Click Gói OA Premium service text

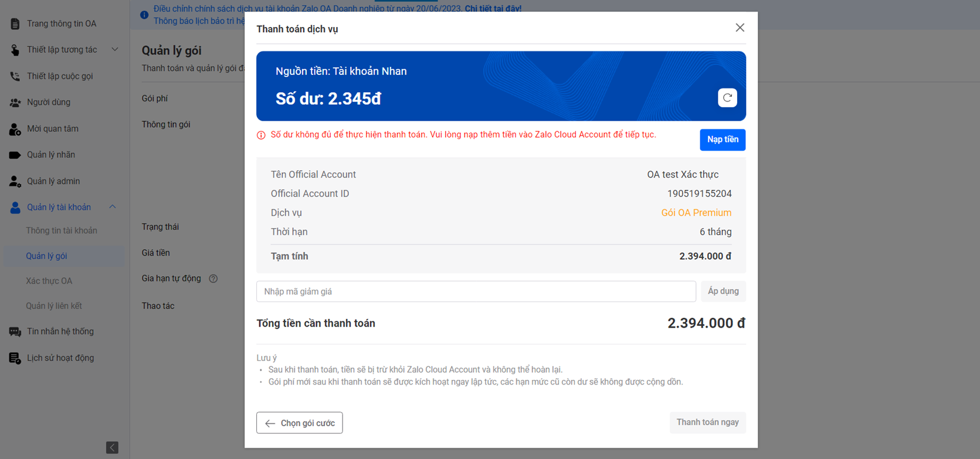tap(696, 213)
